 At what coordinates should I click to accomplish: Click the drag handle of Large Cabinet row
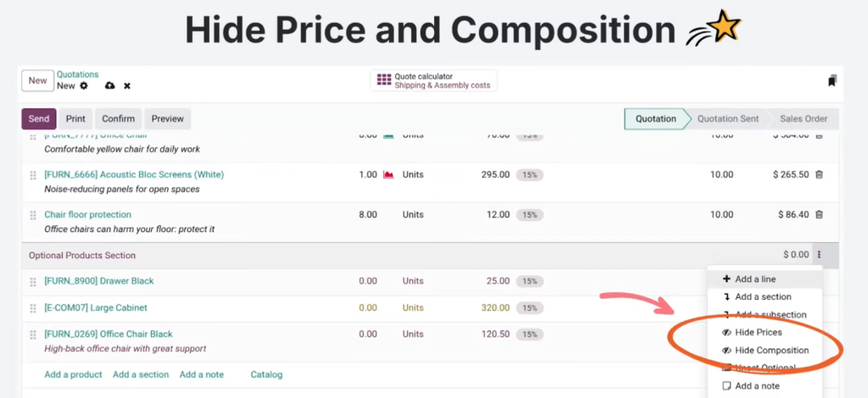tap(33, 308)
